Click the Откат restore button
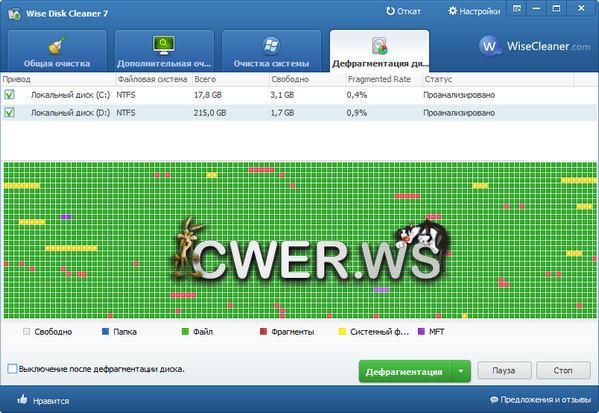 (403, 11)
